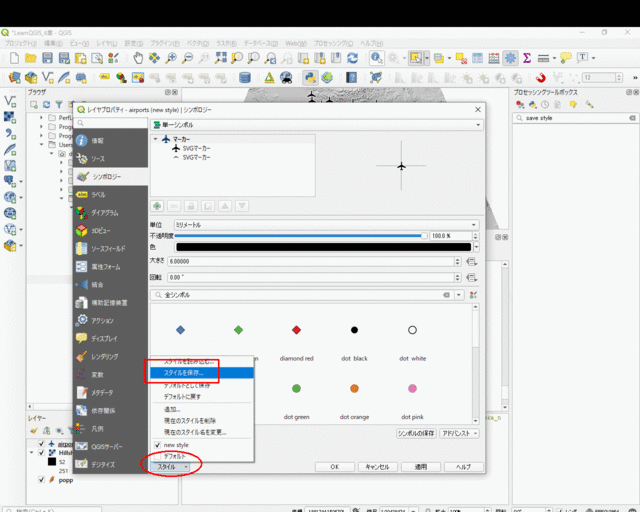Collapse the Hillshade layer legend arrow

(x=32, y=452)
